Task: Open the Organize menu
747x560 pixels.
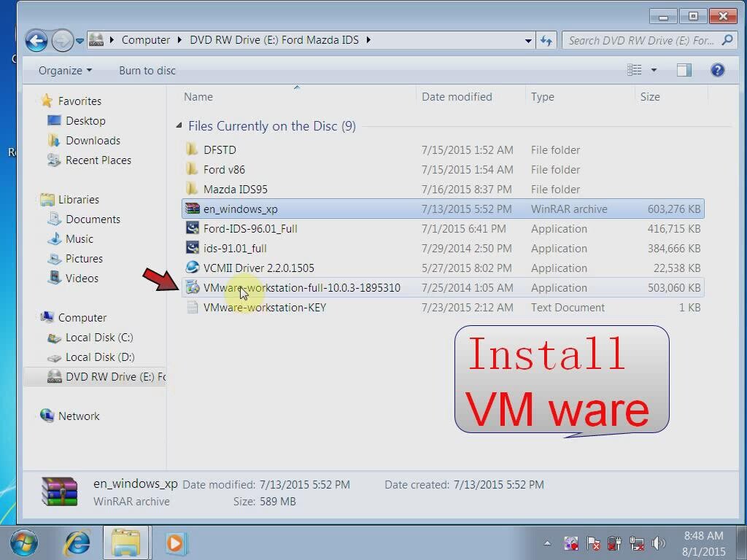Action: coord(65,71)
